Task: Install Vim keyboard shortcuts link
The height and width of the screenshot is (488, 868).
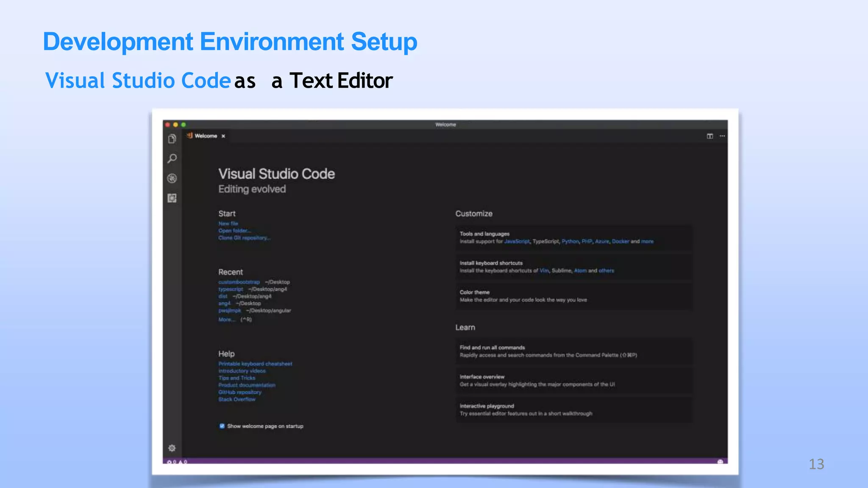Action: (544, 271)
